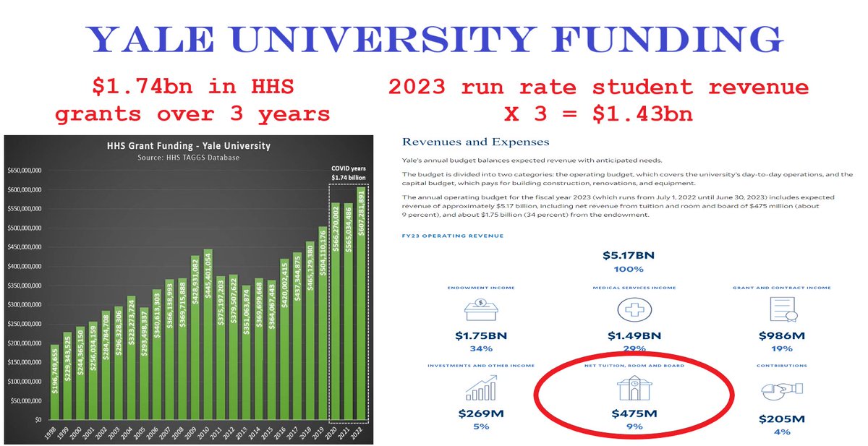Select the FY23 Operating Revenue label
This screenshot has width=868, height=446.
455,236
